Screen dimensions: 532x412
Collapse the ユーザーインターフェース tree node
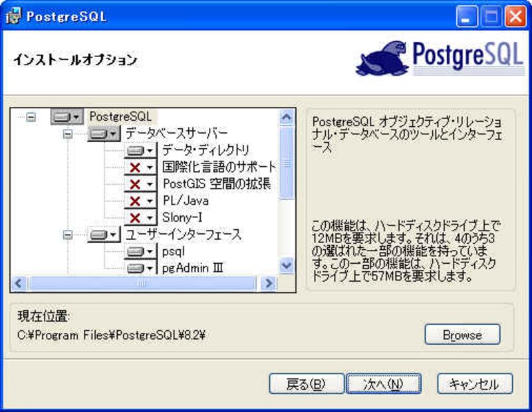[x=68, y=235]
